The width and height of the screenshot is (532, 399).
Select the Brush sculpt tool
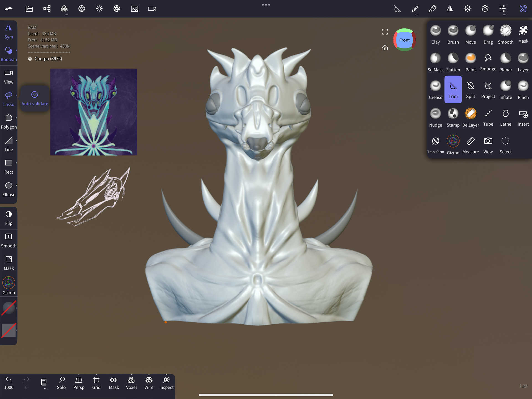point(453,34)
